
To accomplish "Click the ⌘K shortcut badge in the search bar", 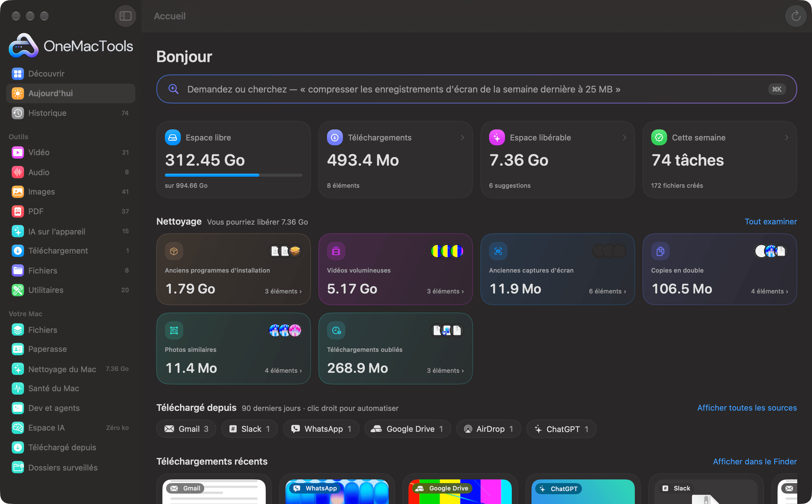I will [x=777, y=89].
